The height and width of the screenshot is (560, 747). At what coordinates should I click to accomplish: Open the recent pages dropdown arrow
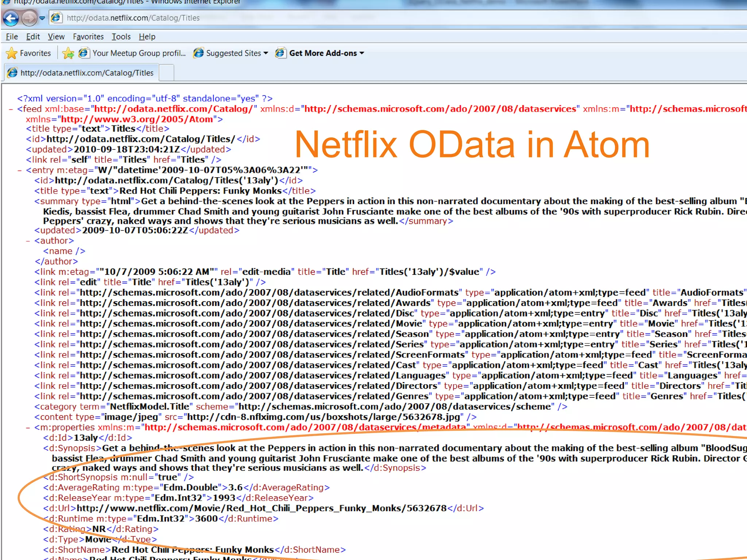coord(42,18)
